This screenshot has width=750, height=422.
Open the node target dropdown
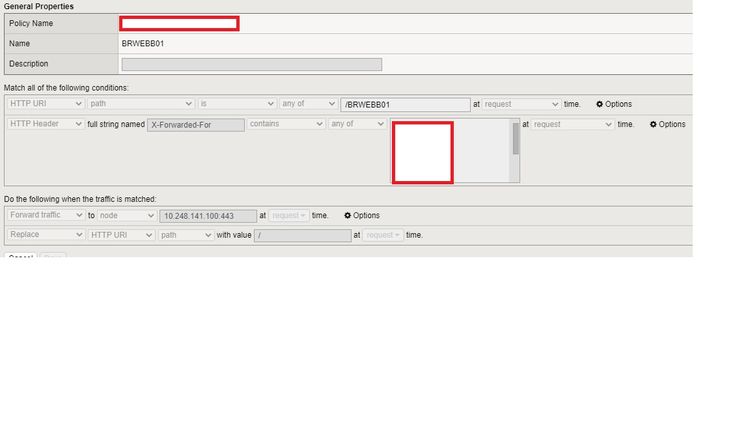pyautogui.click(x=127, y=215)
